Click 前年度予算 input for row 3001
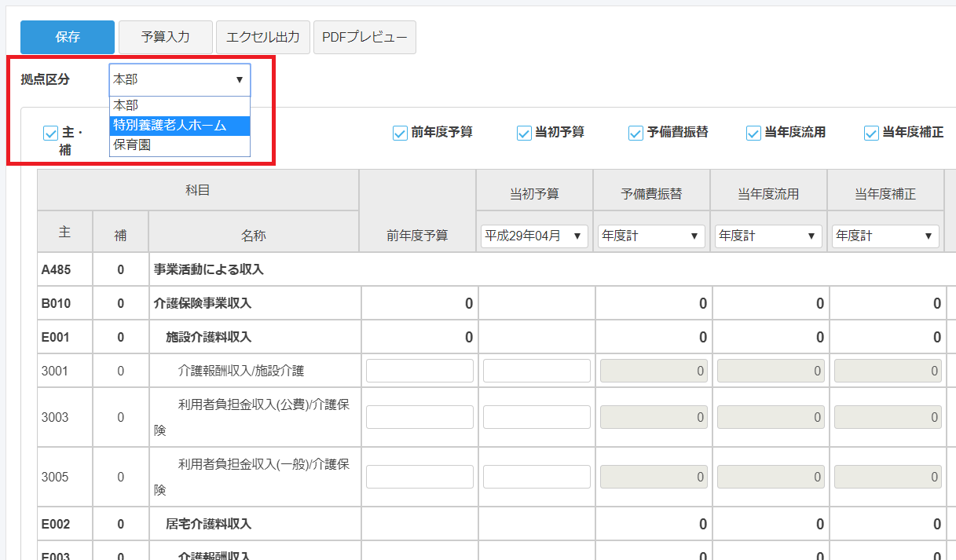This screenshot has width=956, height=560. point(419,371)
